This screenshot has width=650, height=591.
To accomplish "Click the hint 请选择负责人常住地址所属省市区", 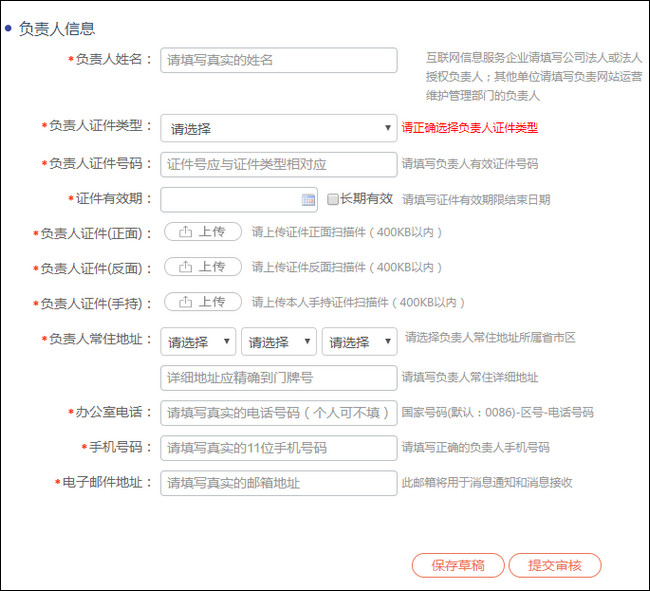I will (490, 338).
